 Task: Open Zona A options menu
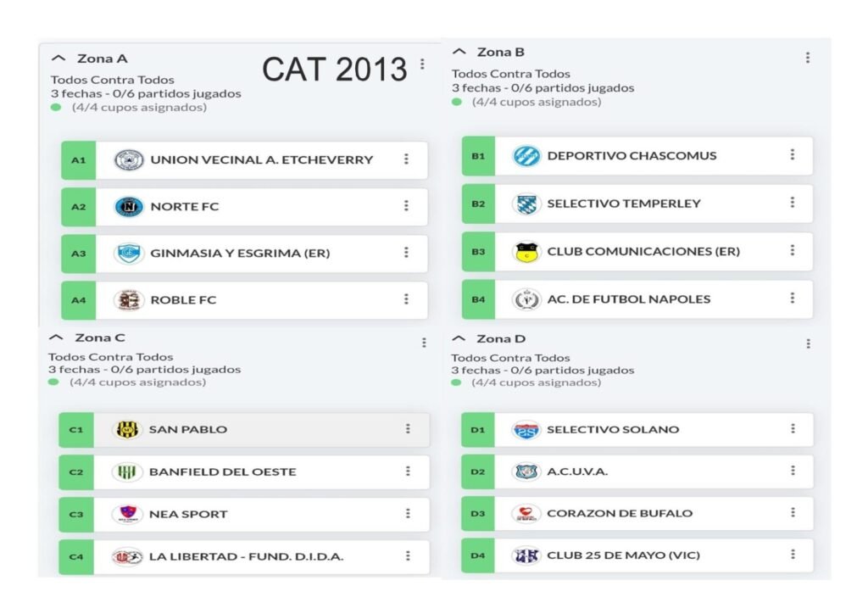(422, 64)
